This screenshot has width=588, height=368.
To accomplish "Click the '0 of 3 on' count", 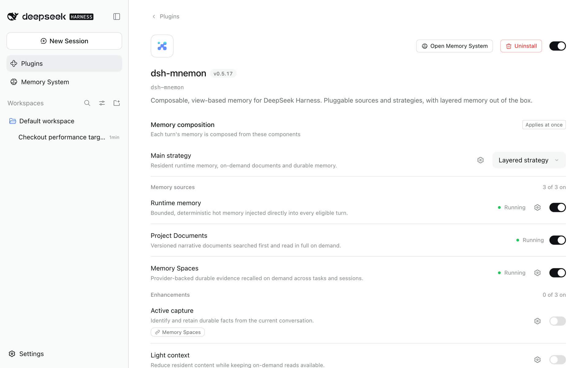I will pyautogui.click(x=554, y=295).
